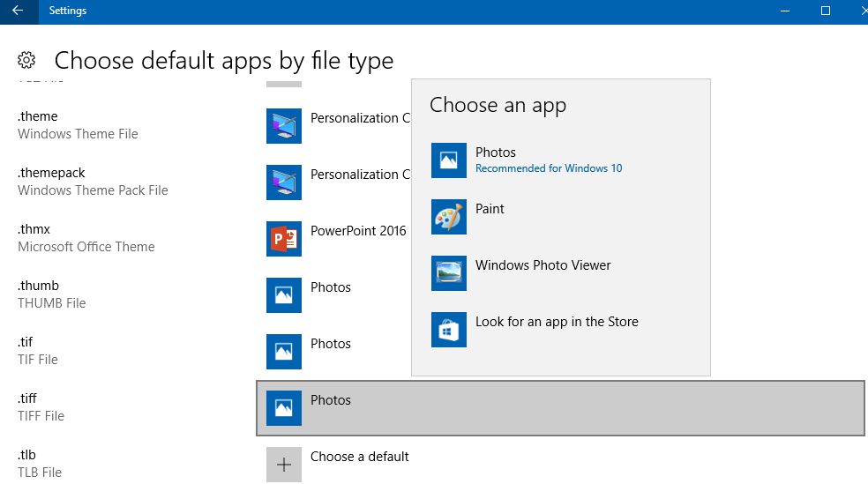This screenshot has height=484, width=868.
Task: Click the THUMB File description
Action: [51, 303]
